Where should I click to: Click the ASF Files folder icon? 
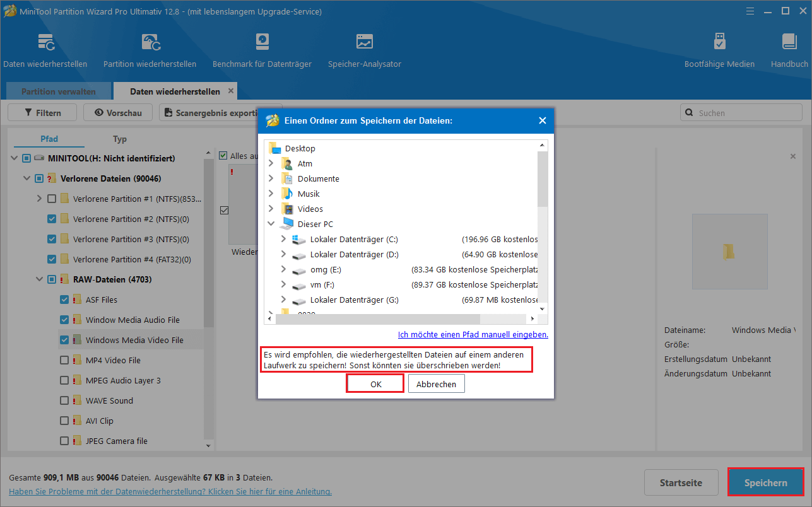click(77, 300)
